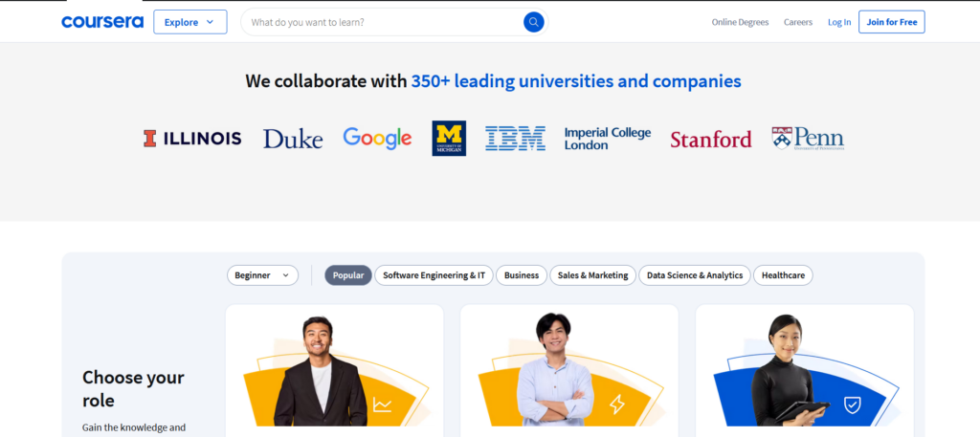Open the Online Degrees link

(x=740, y=22)
